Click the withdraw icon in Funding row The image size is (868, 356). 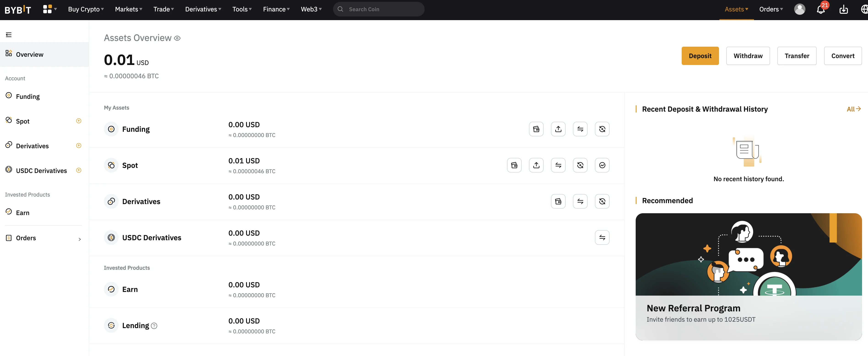558,129
